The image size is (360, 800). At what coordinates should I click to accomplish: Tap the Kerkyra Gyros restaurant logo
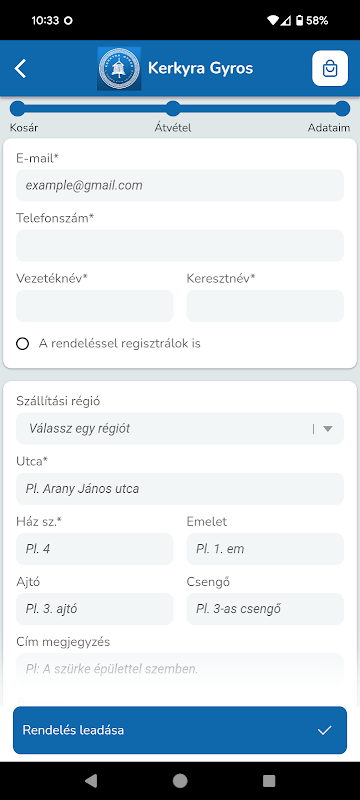click(119, 68)
